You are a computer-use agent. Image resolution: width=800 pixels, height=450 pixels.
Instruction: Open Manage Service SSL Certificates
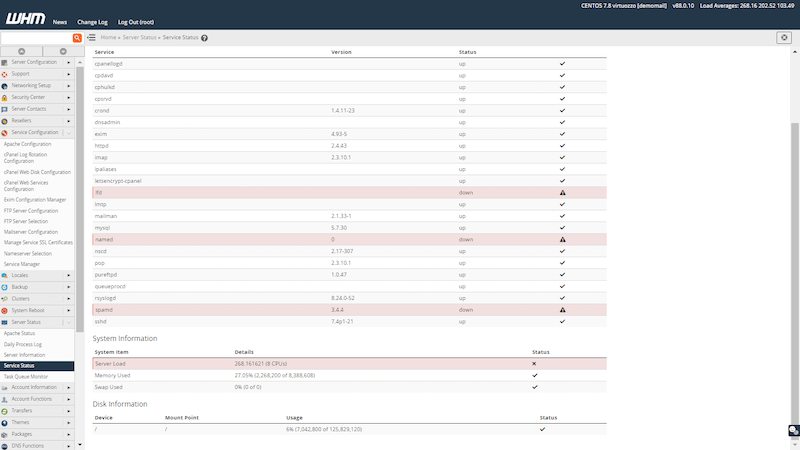coord(38,242)
